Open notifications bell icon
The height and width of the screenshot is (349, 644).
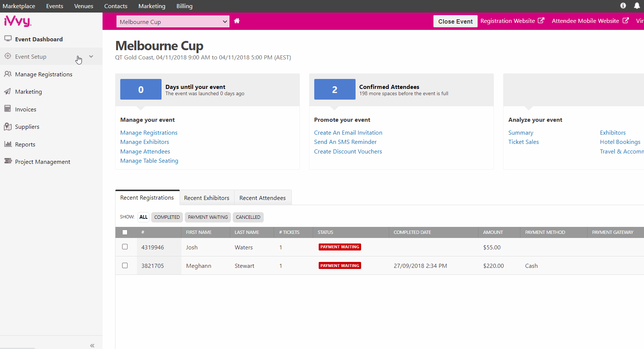pos(637,6)
